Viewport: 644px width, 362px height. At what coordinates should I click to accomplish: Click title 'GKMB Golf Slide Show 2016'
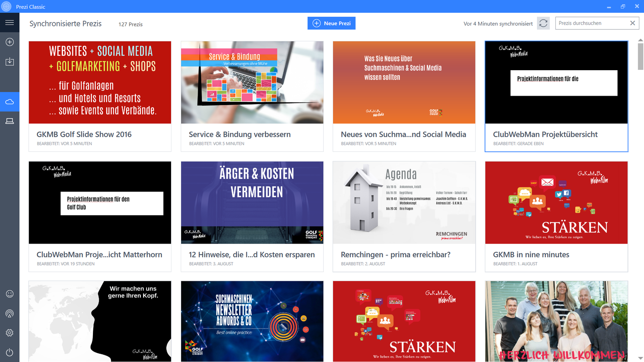pyautogui.click(x=84, y=134)
